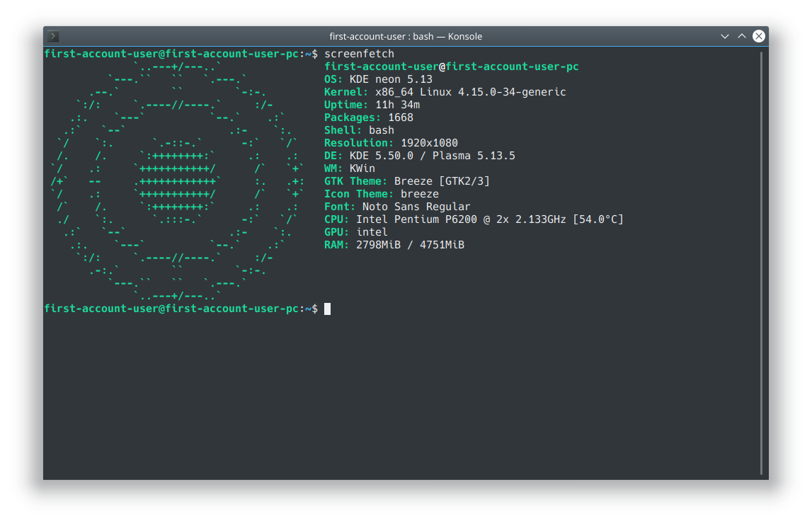Maximize the Konsole window

[742, 36]
